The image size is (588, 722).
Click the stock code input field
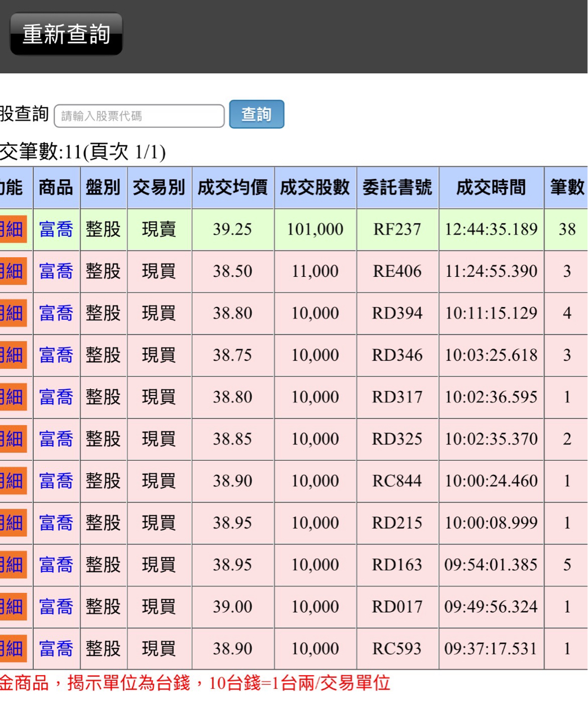(139, 116)
